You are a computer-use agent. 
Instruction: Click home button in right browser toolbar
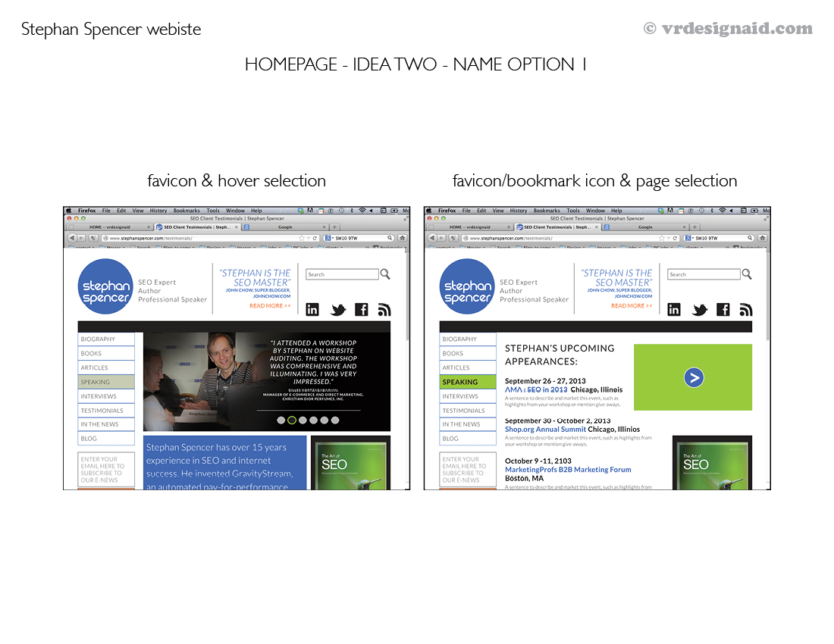[x=763, y=238]
